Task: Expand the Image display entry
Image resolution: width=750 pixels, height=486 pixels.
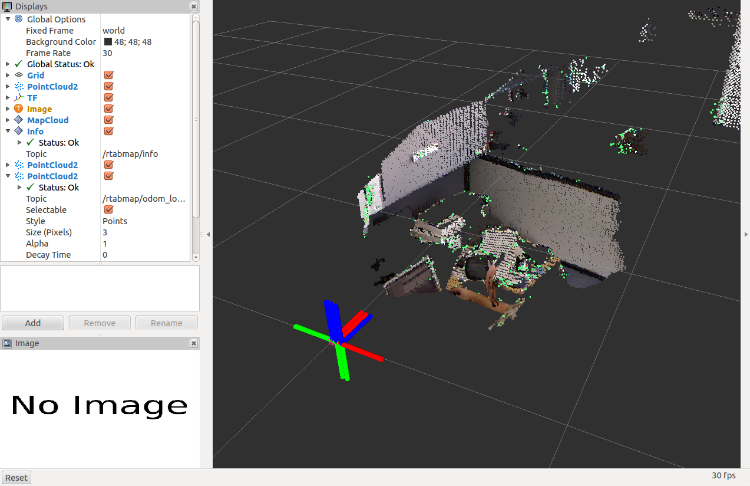Action: [7, 108]
